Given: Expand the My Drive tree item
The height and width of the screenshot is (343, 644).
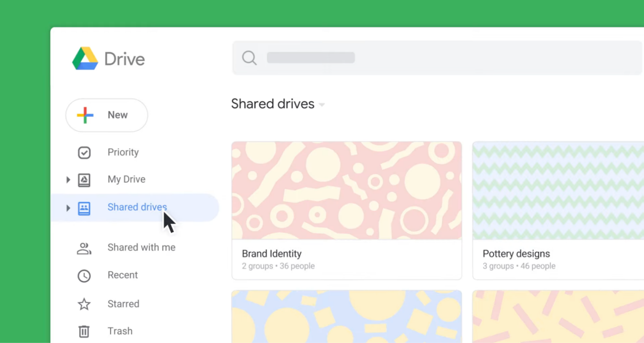Looking at the screenshot, I should click(68, 179).
